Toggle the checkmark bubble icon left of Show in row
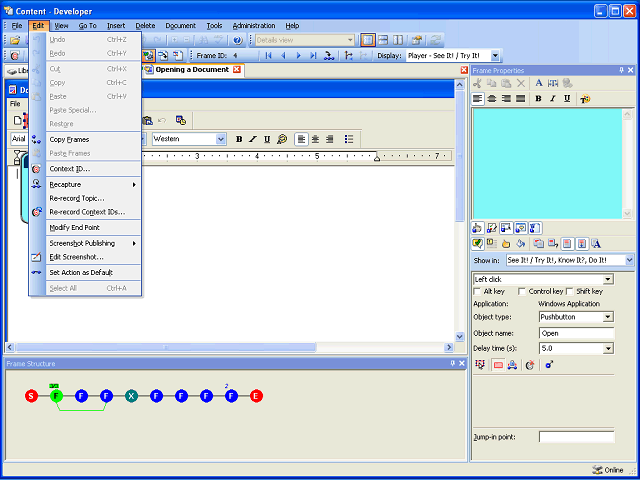640x480 pixels. click(x=477, y=244)
